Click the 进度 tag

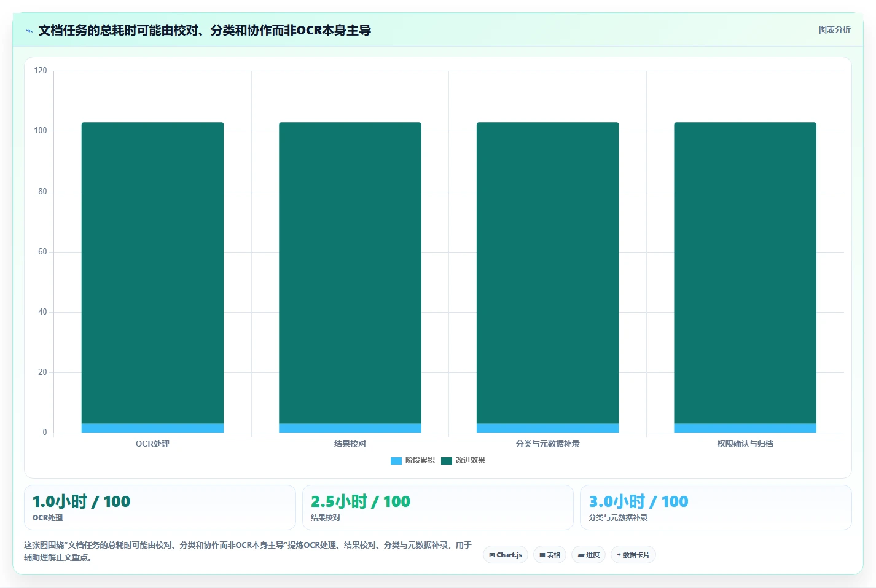tap(589, 555)
